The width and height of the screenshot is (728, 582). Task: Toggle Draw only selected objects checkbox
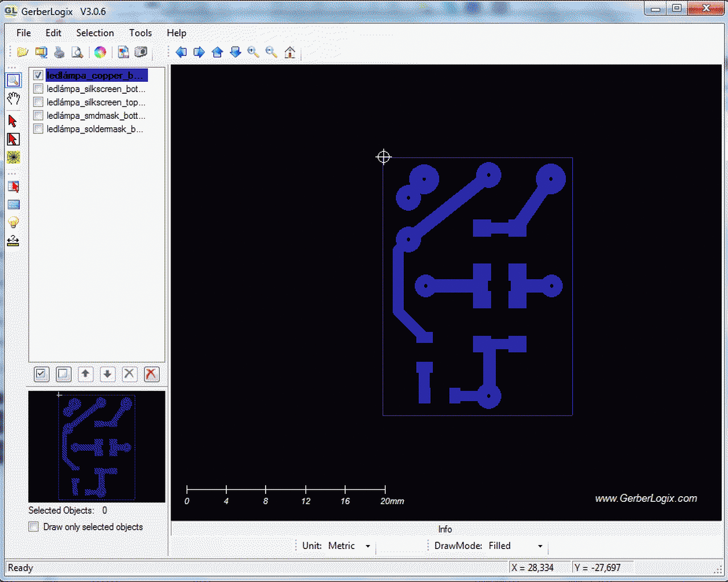[34, 527]
